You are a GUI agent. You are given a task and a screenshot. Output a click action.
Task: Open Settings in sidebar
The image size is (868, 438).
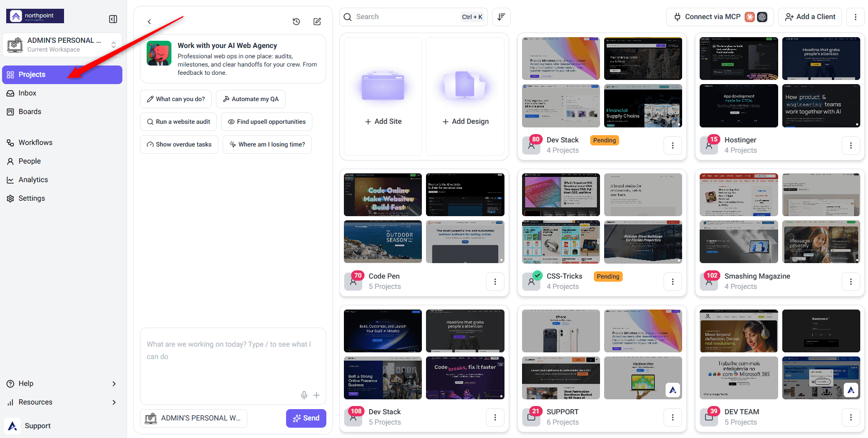click(x=62, y=199)
